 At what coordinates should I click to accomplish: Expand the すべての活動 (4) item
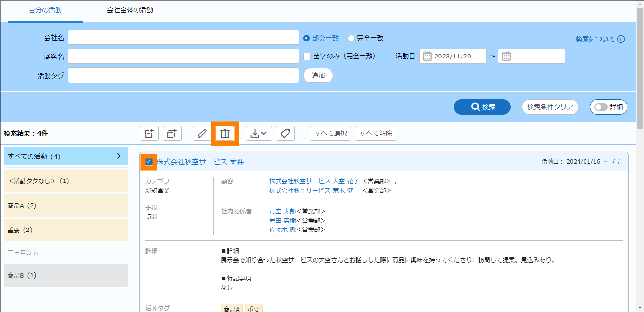click(119, 156)
